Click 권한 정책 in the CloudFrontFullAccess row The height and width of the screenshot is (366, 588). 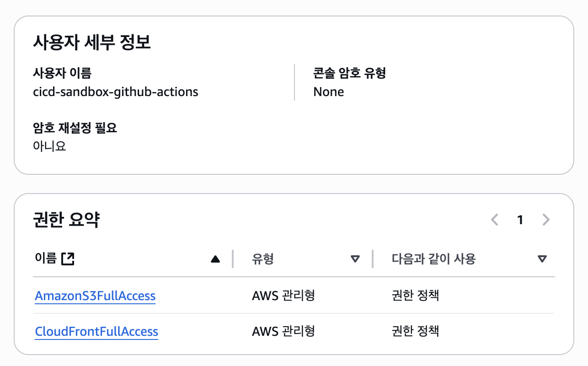[416, 331]
